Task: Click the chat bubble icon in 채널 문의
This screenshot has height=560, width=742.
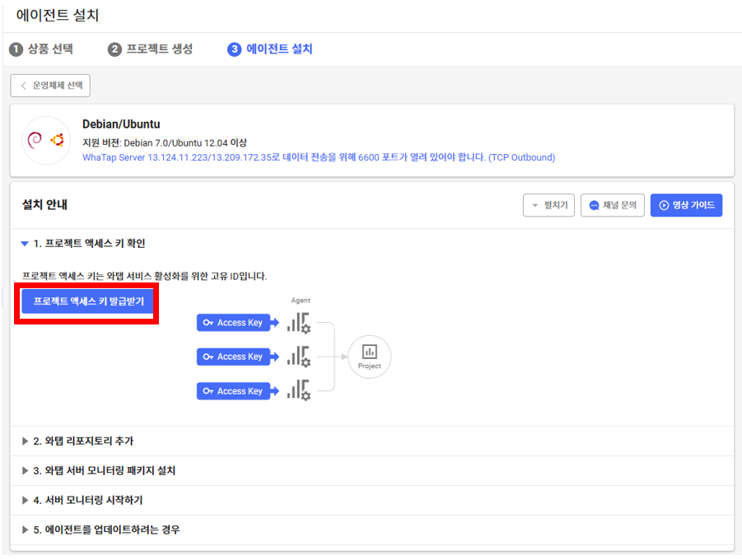Action: [594, 205]
